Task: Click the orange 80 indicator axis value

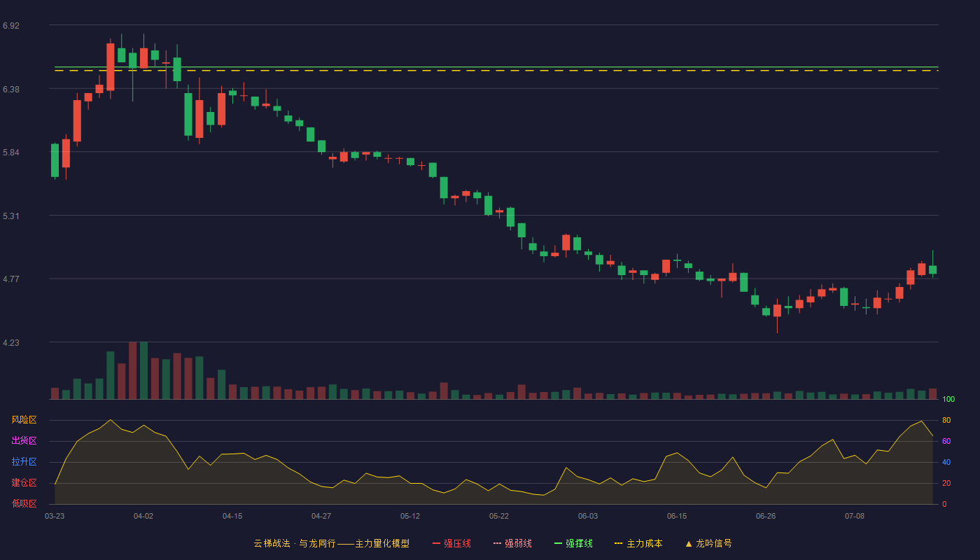Action: 946,420
